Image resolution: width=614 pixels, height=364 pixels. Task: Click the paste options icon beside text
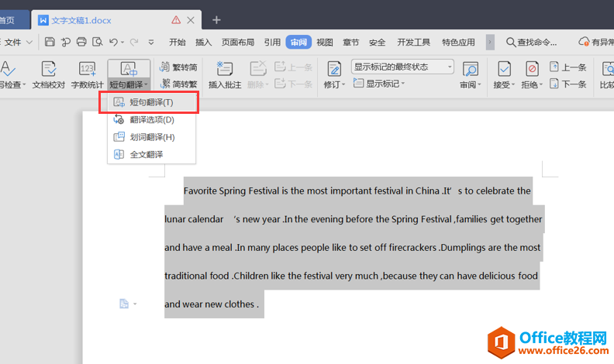coord(124,304)
